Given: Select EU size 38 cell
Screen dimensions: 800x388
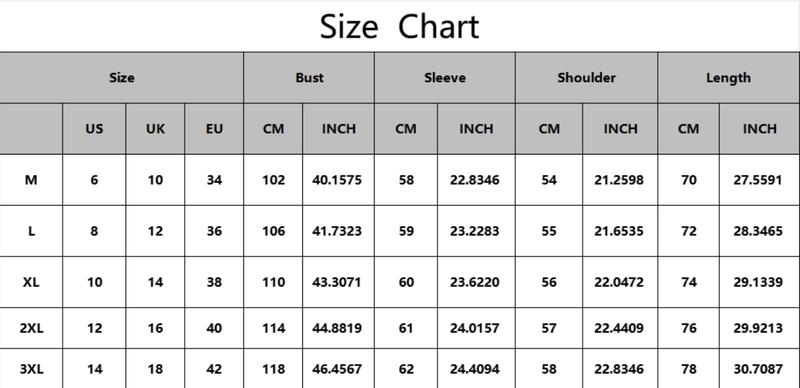Looking at the screenshot, I should (214, 282).
